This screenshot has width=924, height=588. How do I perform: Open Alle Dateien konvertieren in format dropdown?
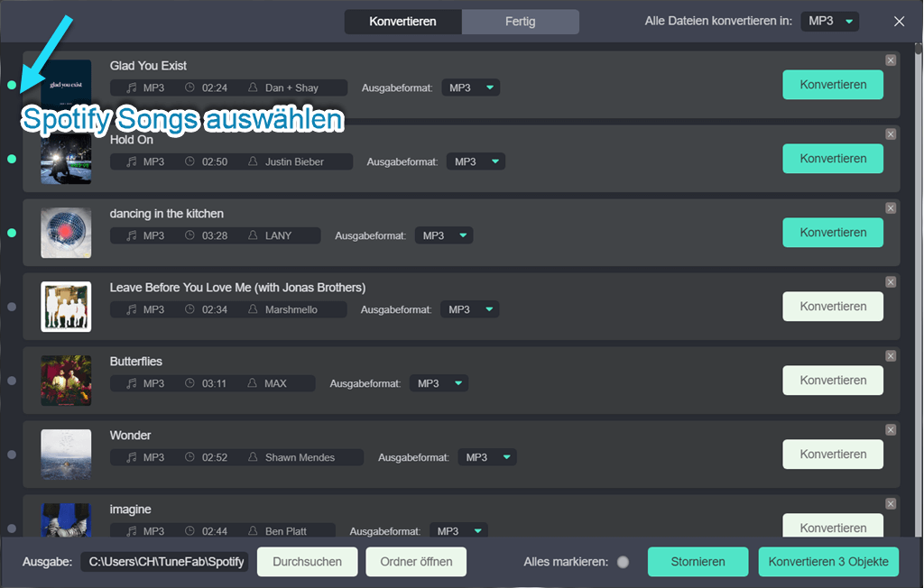(830, 22)
